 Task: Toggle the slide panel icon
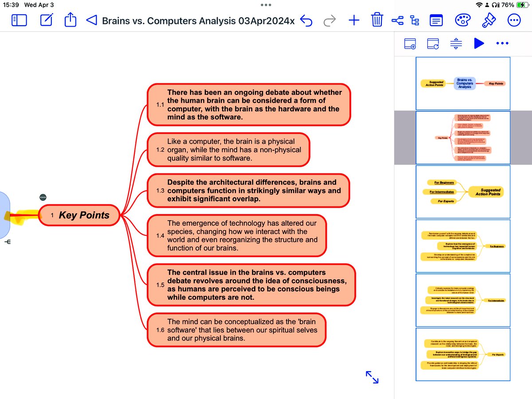pos(436,20)
